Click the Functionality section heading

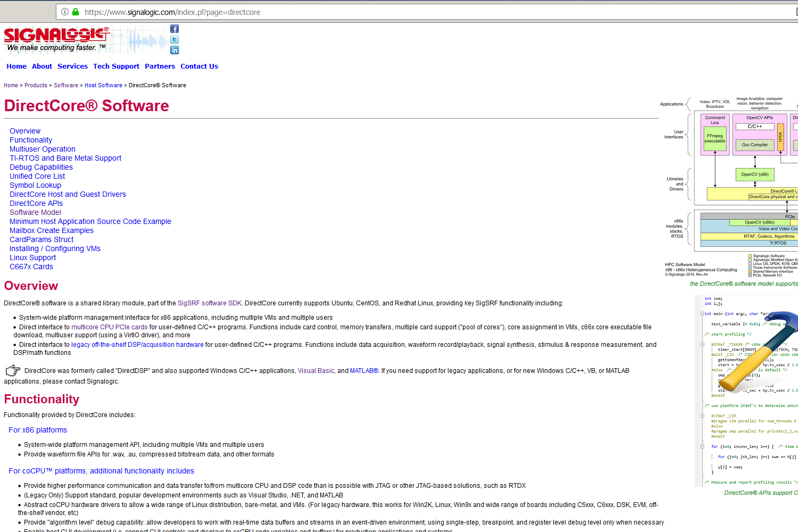41,399
